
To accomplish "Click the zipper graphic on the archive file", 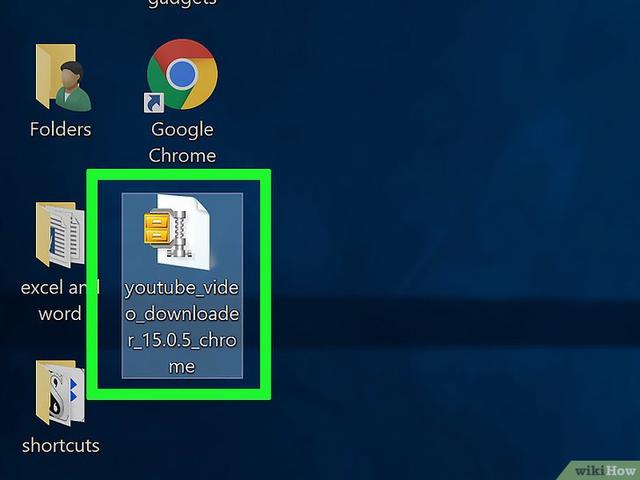I will [x=180, y=232].
